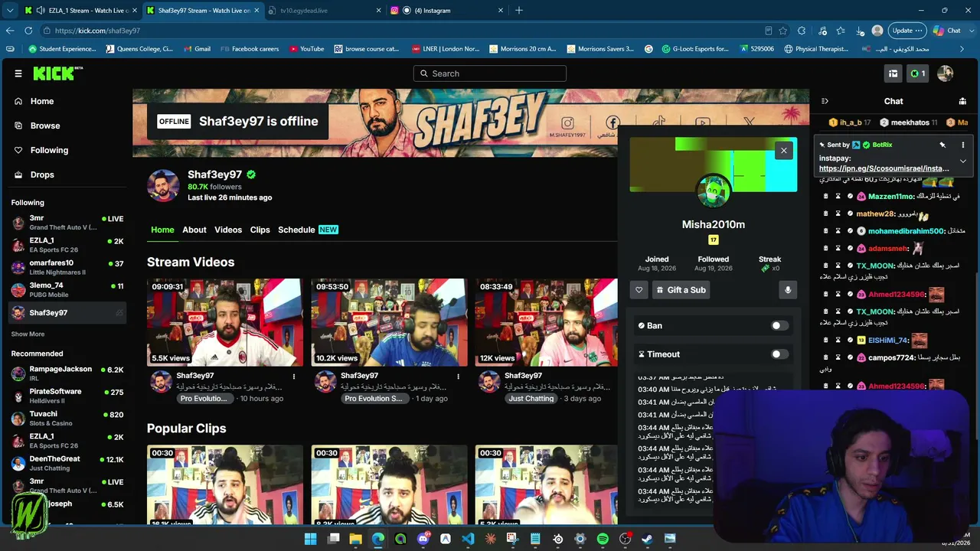Click the heart icon on Misha2010m card
The image size is (980, 551).
pos(639,290)
